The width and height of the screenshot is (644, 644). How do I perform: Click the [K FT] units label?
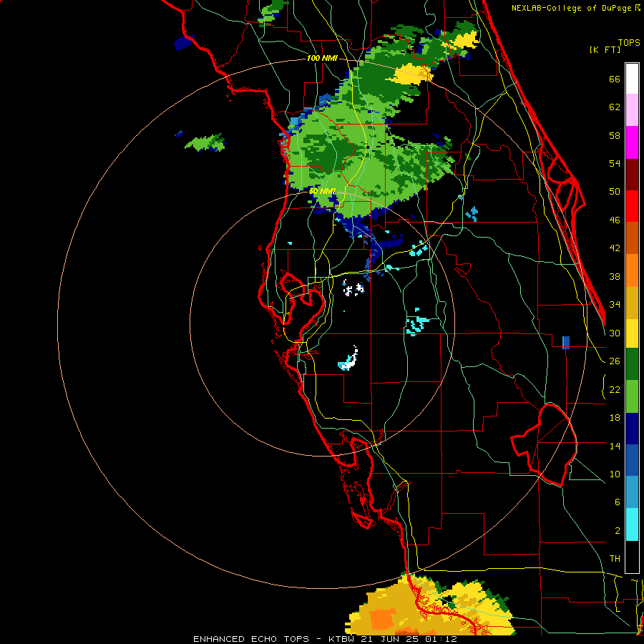605,49
